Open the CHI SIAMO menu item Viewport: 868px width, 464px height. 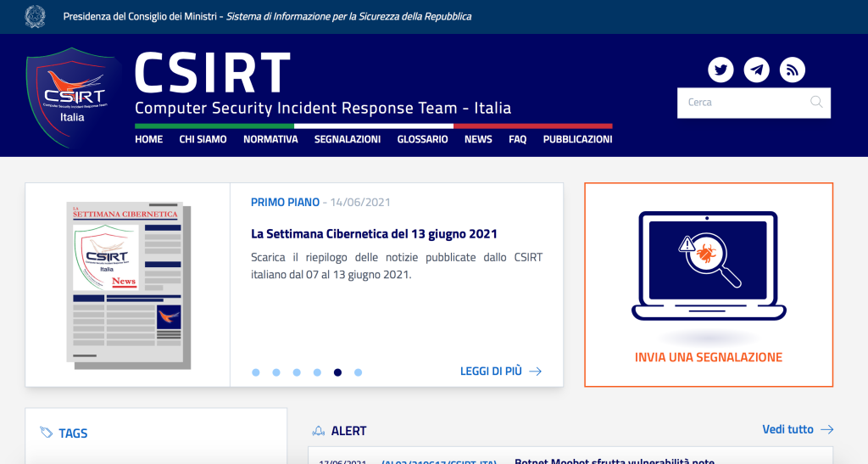coord(203,139)
